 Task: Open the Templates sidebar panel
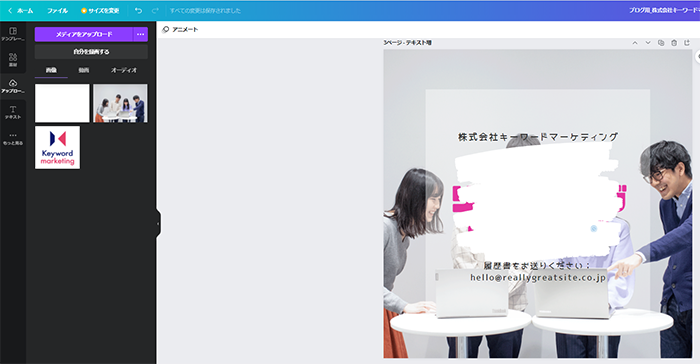13,34
